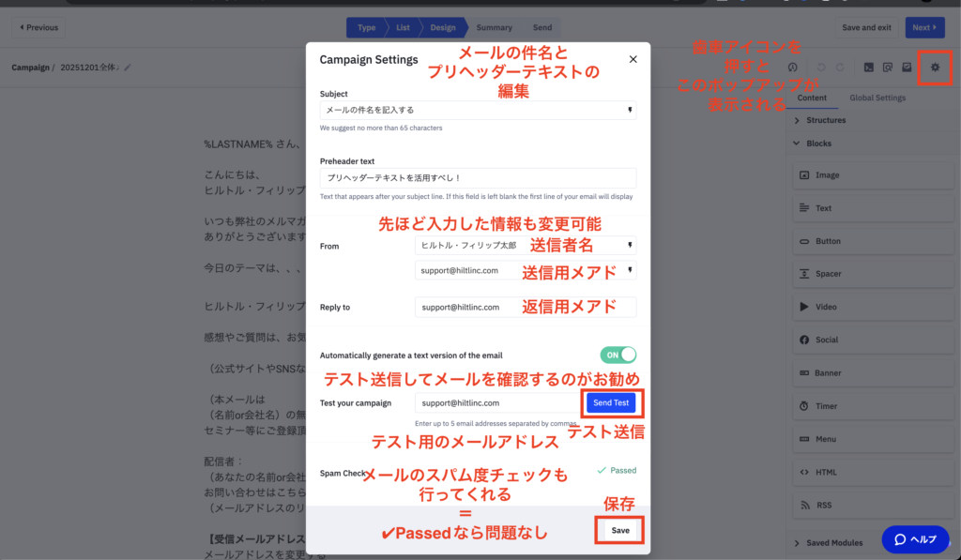Click the personalization tag icon in Subject field
Screen dimensions: 961x560
click(630, 111)
